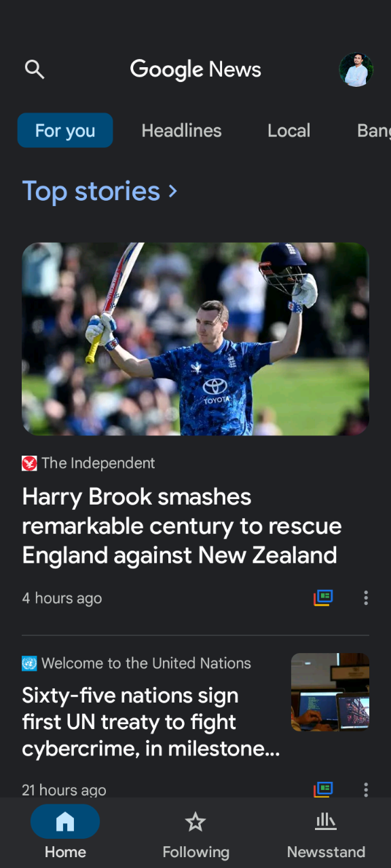Screen dimensions: 391x868
Task: Open the search magnifier icon
Action: 34,69
